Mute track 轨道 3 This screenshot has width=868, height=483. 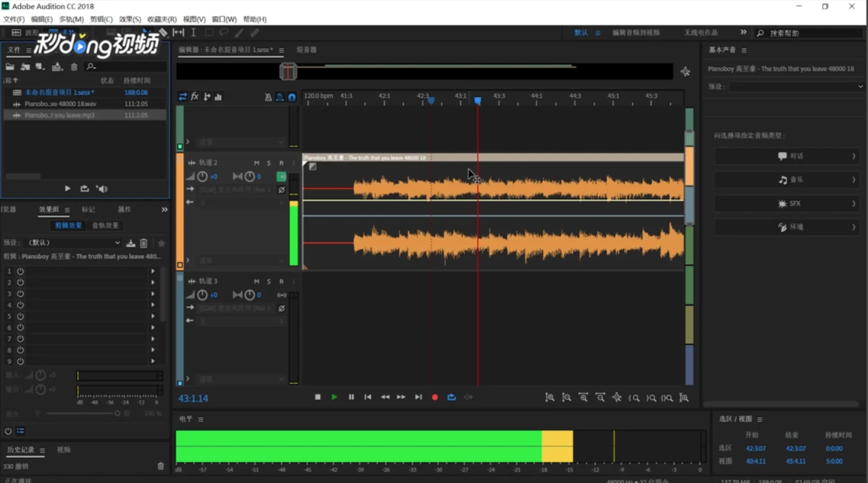256,281
